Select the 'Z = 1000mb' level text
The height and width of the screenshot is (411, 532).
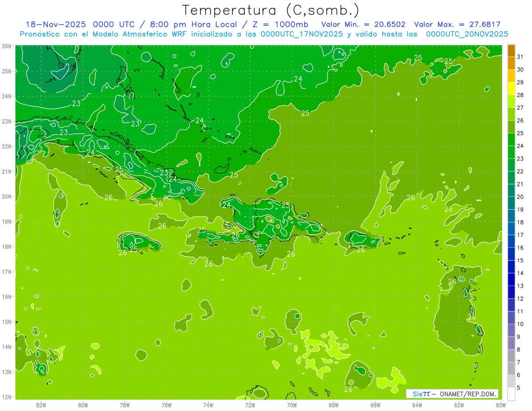[281, 24]
